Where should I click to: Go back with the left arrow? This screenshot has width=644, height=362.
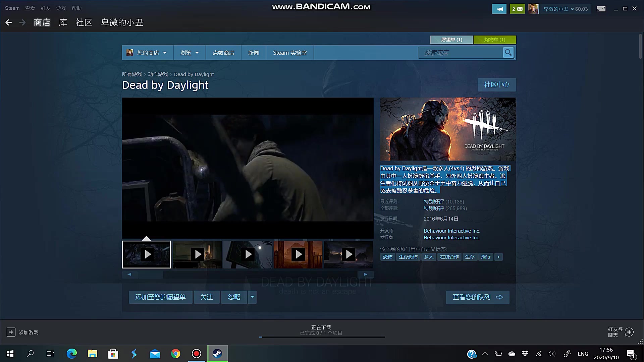point(9,22)
